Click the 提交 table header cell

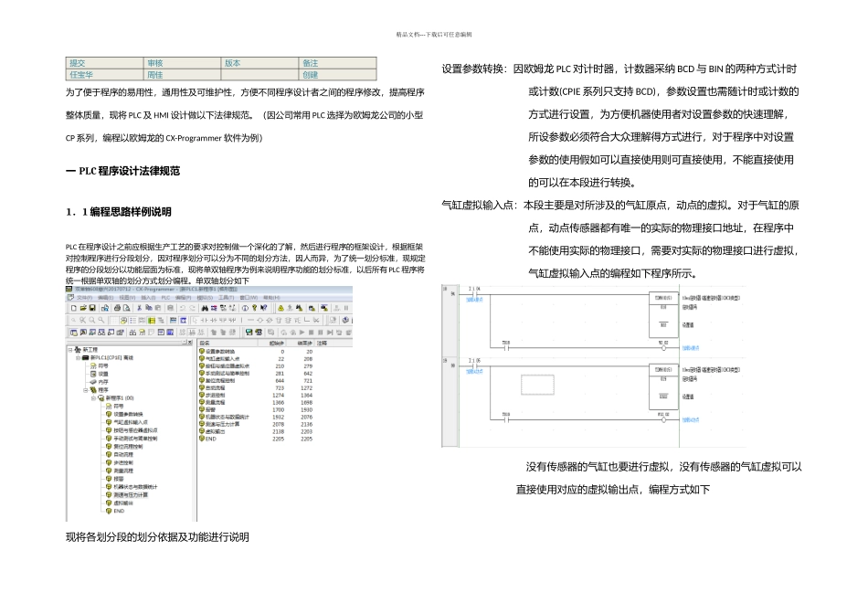[x=105, y=63]
